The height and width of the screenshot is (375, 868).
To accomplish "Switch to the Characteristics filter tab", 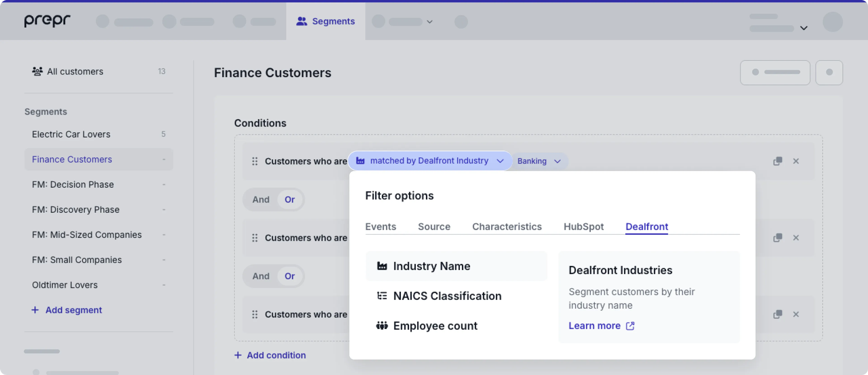I will pyautogui.click(x=507, y=226).
